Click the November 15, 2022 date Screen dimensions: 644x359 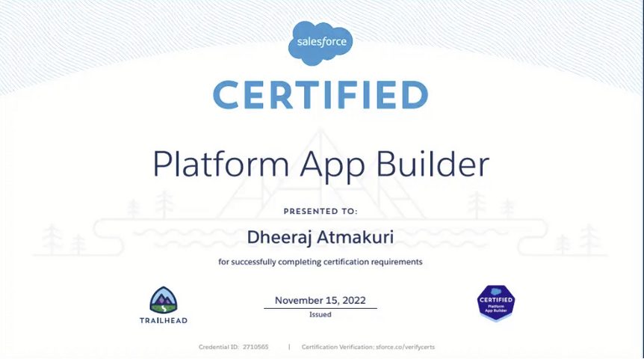point(321,300)
